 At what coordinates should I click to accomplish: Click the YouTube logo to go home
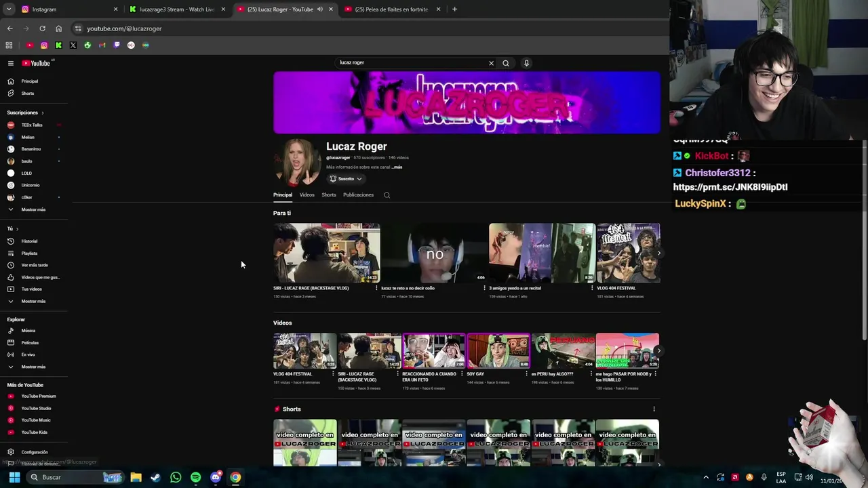[37, 63]
